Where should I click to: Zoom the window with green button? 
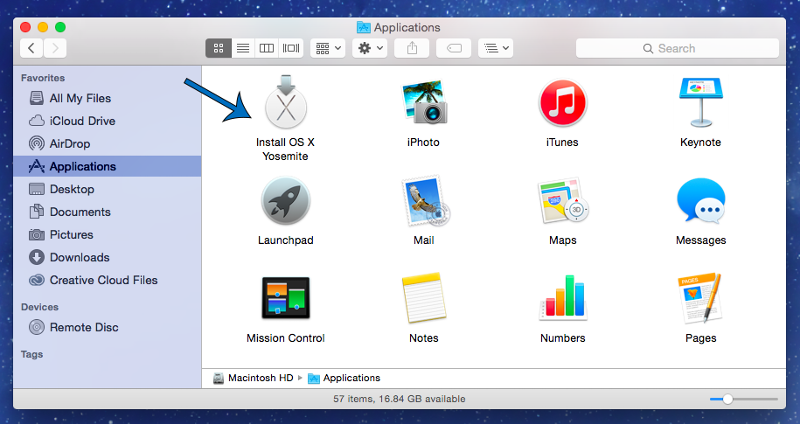point(60,28)
